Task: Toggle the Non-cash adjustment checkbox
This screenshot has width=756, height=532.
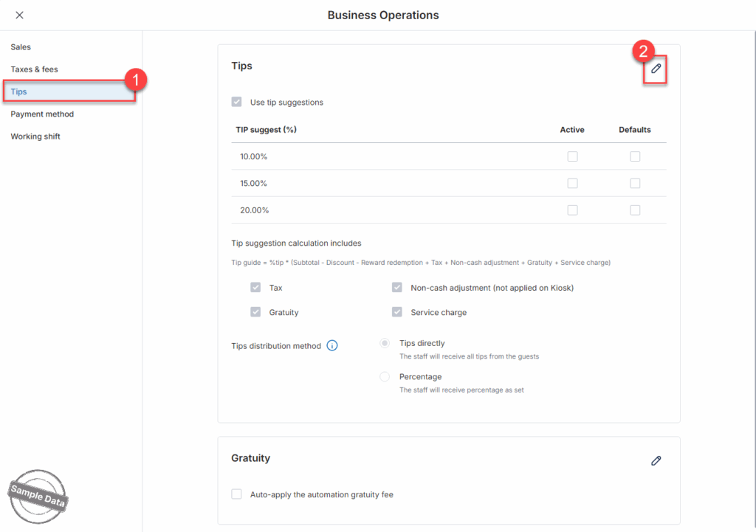Action: [397, 288]
